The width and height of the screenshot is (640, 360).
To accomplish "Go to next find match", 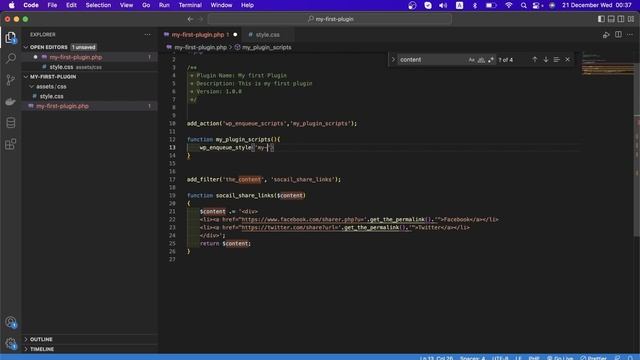I will [x=546, y=60].
